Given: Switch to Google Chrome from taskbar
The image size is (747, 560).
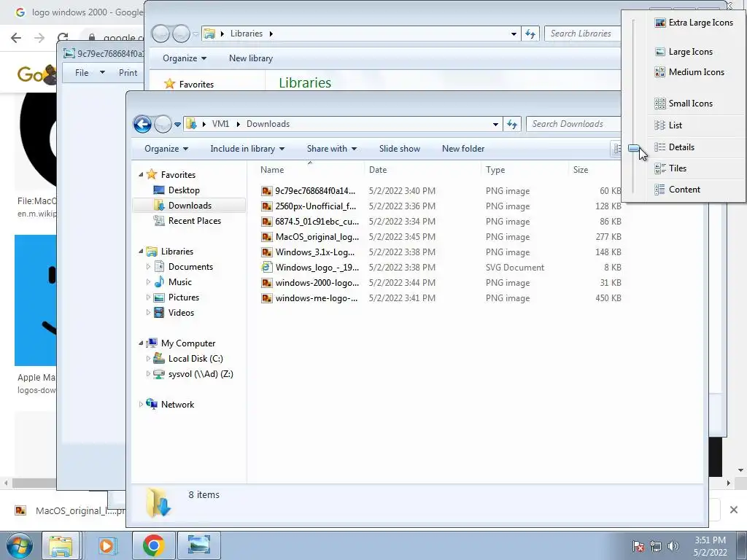Looking at the screenshot, I should [x=153, y=545].
